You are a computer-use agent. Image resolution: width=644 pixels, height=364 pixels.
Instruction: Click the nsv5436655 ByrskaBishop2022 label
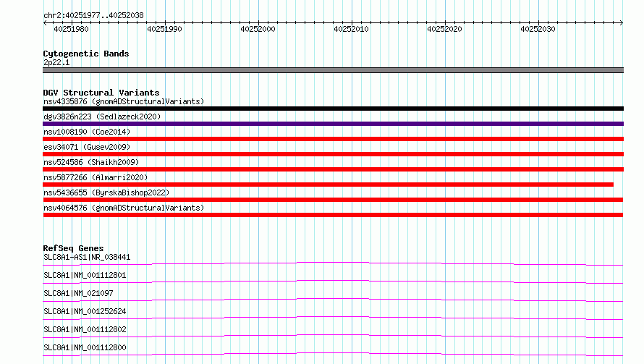pos(106,192)
